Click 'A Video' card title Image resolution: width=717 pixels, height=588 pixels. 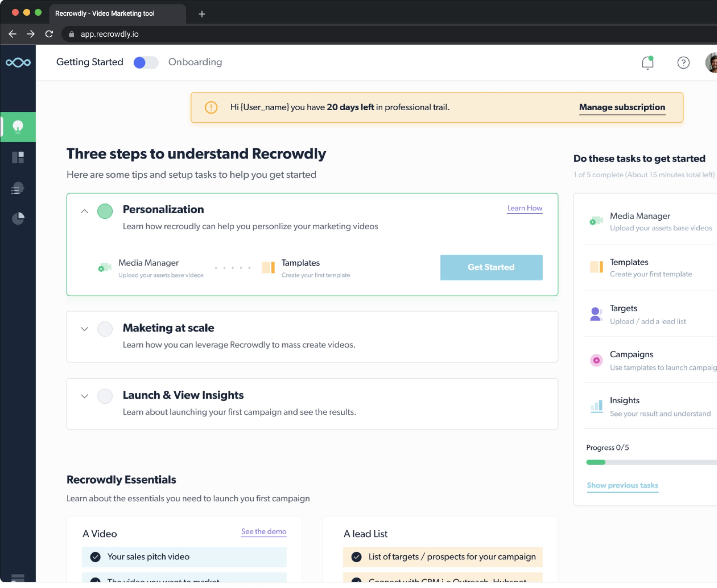pyautogui.click(x=99, y=533)
